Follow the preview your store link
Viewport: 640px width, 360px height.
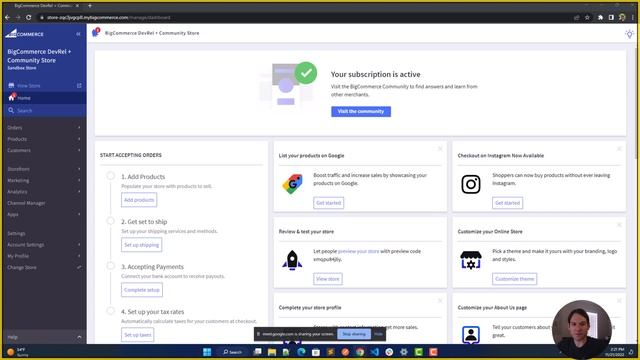[358, 251]
